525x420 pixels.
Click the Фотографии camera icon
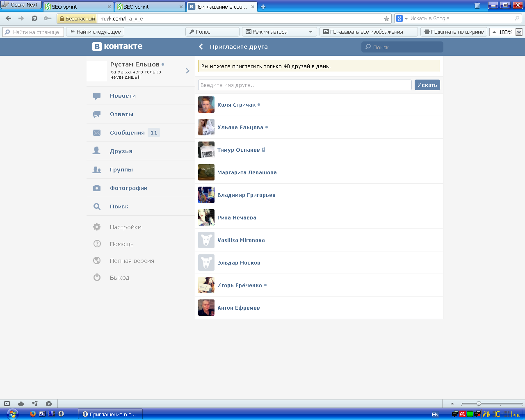[x=97, y=188]
